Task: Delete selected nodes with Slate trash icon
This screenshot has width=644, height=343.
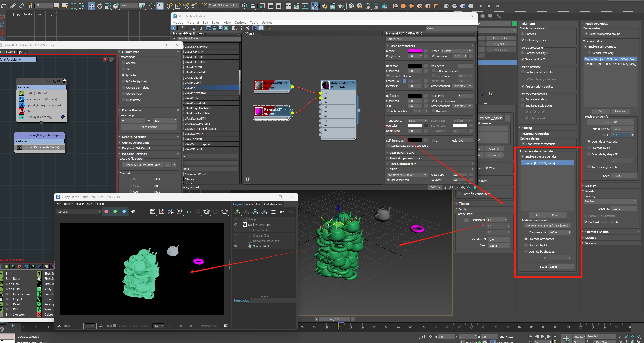Action: (x=201, y=28)
